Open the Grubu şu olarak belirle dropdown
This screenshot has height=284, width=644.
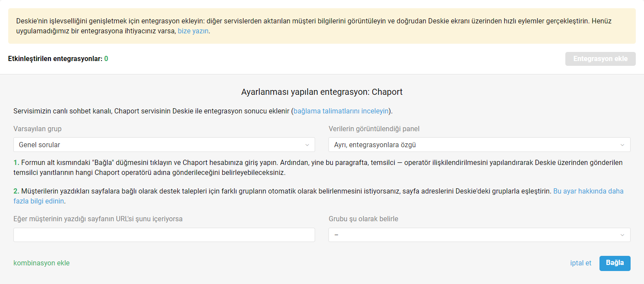(479, 235)
